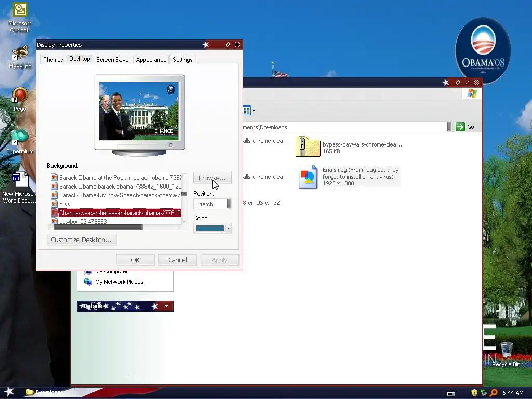Click the Windows flag logo in Explorer

[x=472, y=94]
